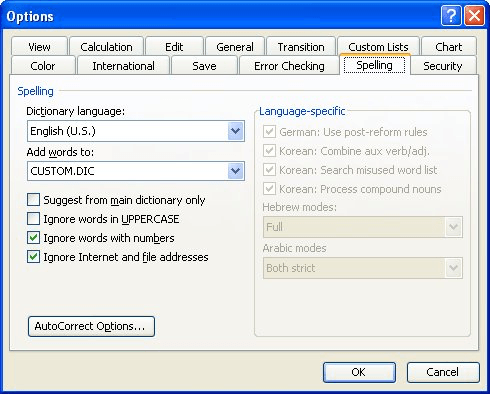Click the CUSTOM.DIC combo field

(x=136, y=171)
